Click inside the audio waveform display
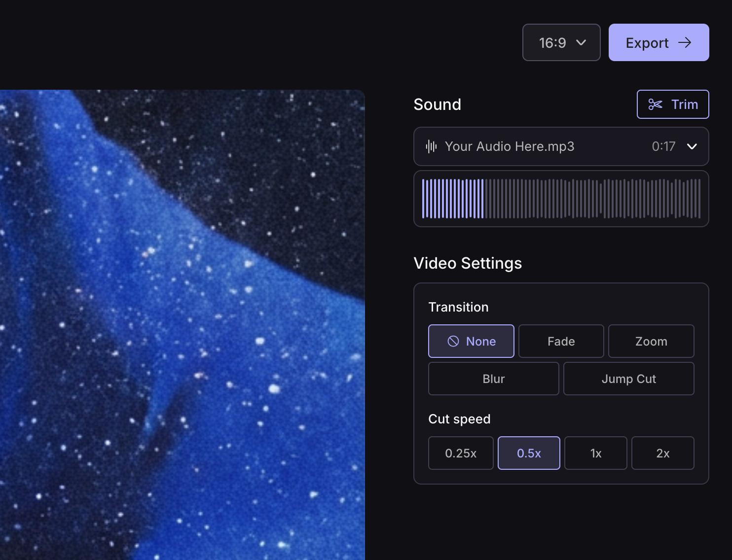This screenshot has width=732, height=560. coord(561,199)
